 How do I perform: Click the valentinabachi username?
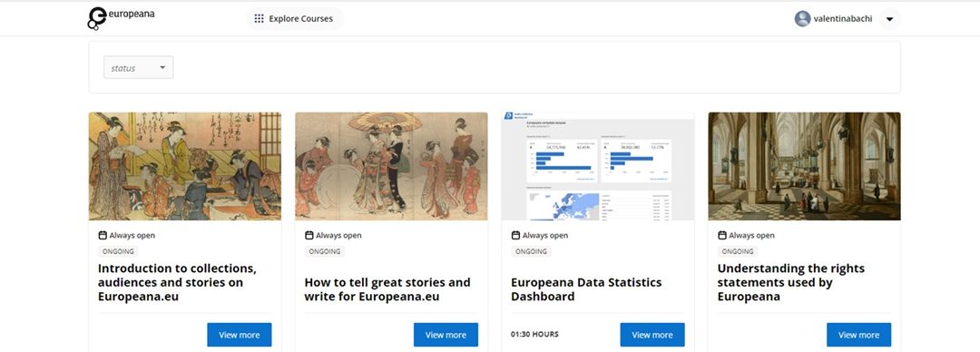[842, 19]
